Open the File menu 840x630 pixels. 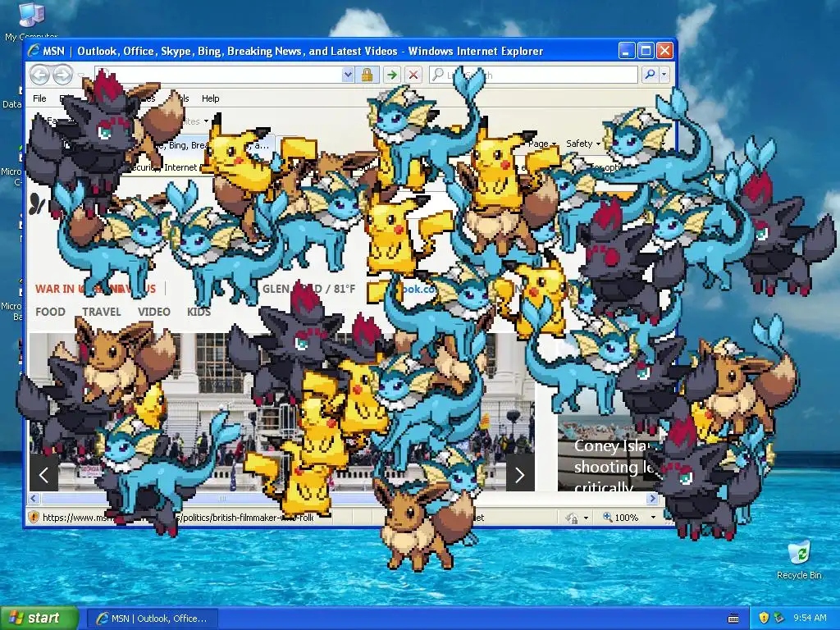click(x=39, y=98)
